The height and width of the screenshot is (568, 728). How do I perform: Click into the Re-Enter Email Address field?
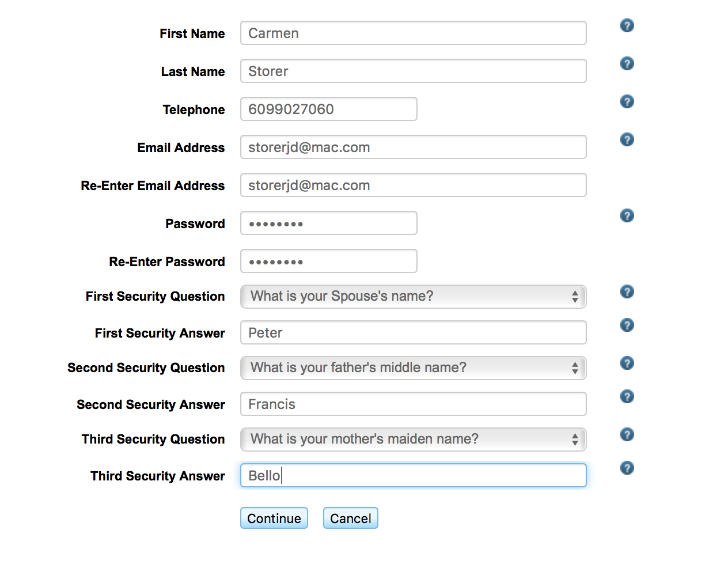(x=413, y=185)
